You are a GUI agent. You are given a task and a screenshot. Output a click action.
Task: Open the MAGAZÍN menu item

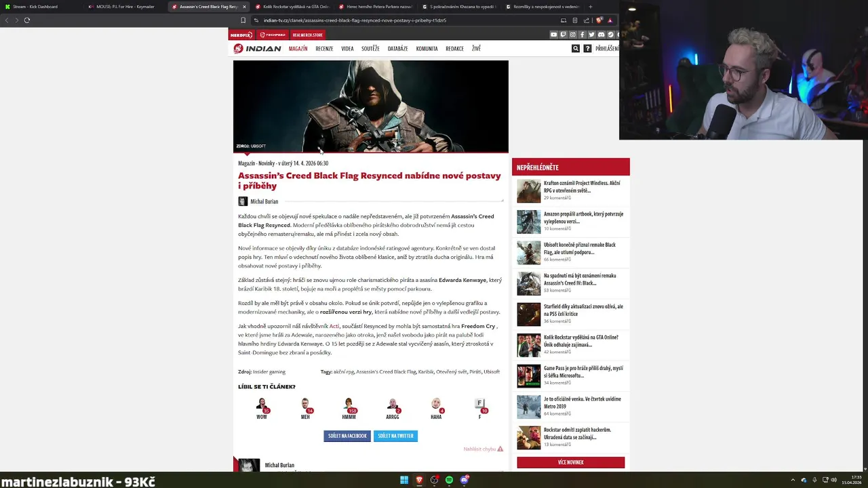[x=298, y=49]
